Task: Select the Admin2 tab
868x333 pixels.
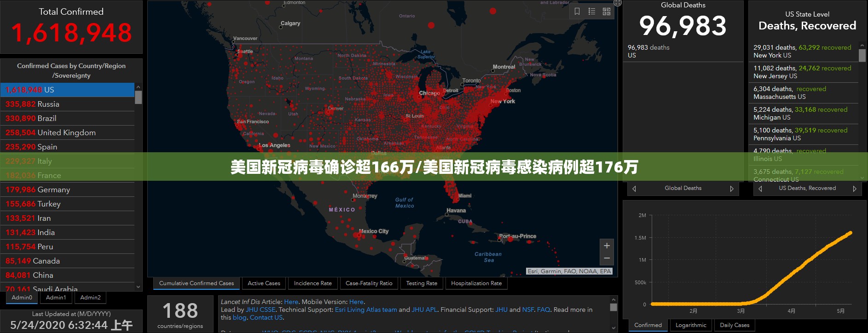Action: (x=90, y=298)
